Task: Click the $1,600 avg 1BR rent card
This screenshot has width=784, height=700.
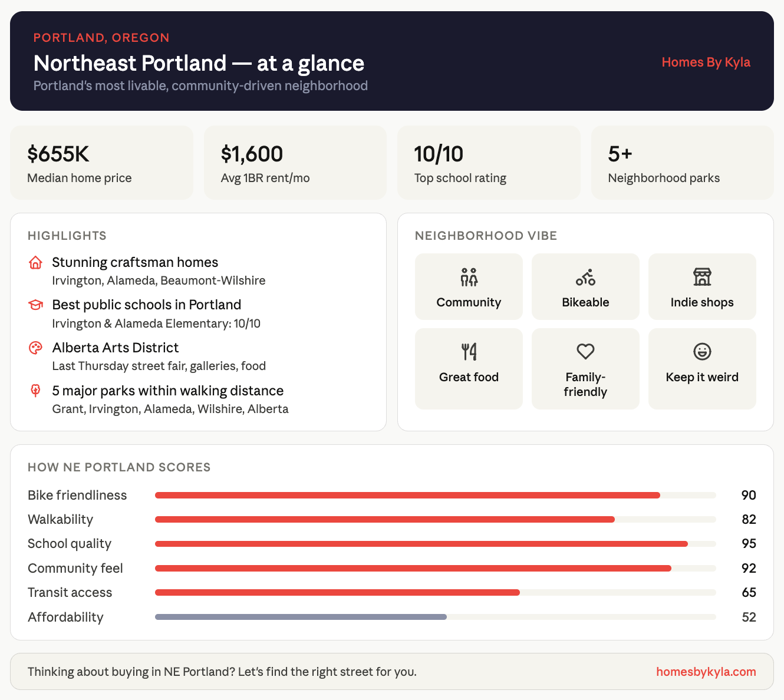Action: point(295,163)
